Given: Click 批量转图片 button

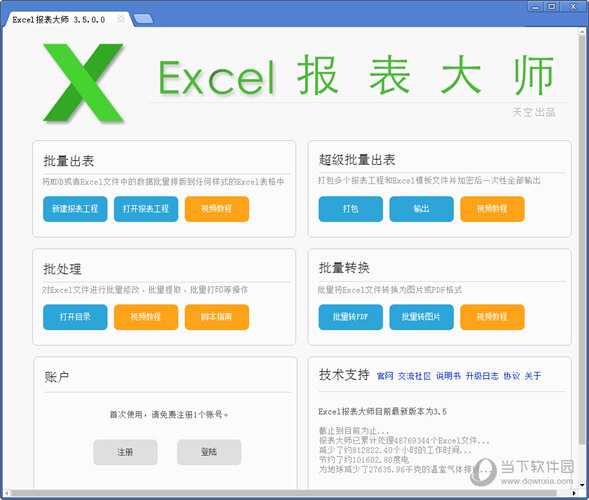Looking at the screenshot, I should click(421, 317).
